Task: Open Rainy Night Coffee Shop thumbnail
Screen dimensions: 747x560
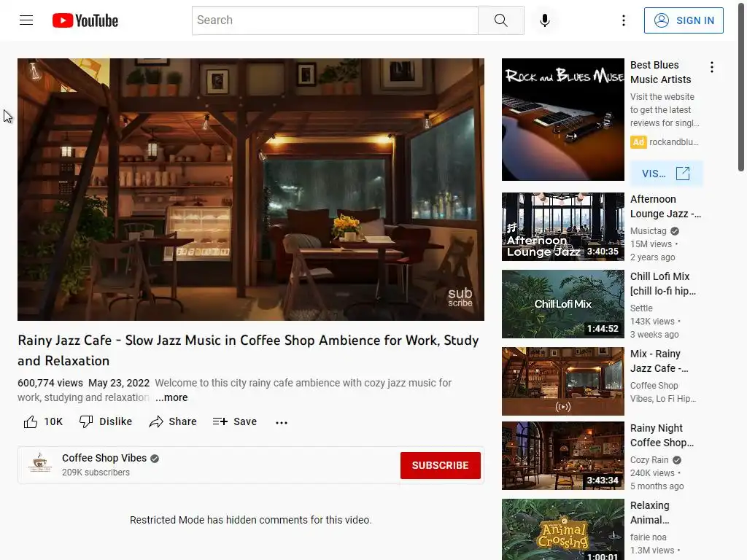Action: (x=562, y=455)
